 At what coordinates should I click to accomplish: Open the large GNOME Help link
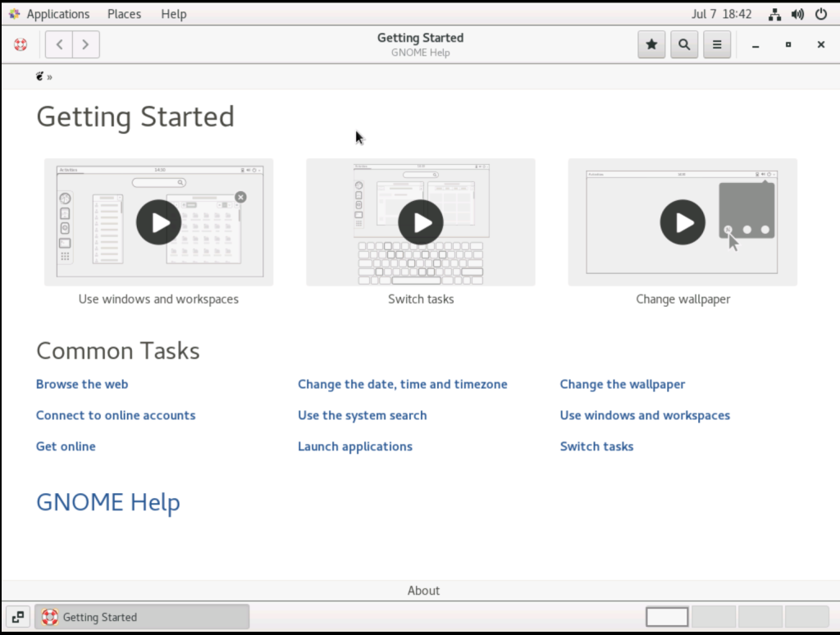[108, 502]
